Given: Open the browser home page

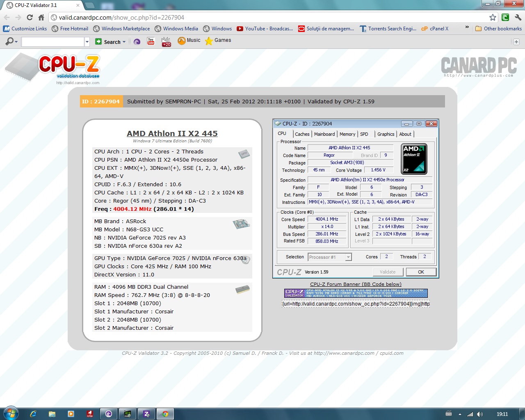Looking at the screenshot, I should point(41,17).
